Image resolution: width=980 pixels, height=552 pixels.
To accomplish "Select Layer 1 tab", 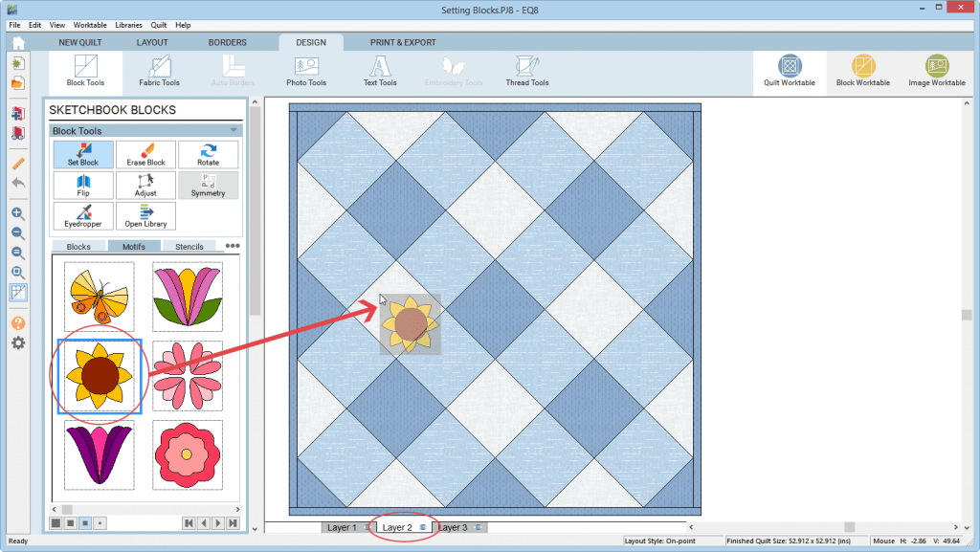I will [342, 528].
